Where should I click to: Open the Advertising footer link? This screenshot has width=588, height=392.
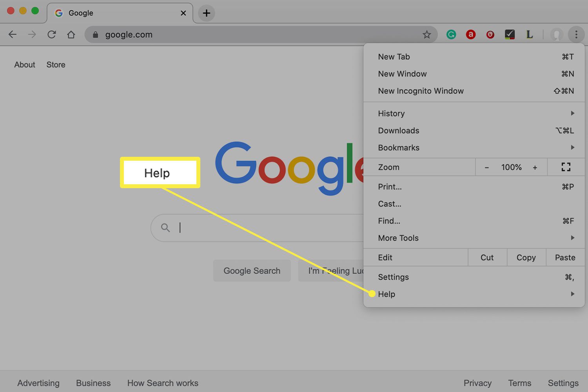point(38,383)
